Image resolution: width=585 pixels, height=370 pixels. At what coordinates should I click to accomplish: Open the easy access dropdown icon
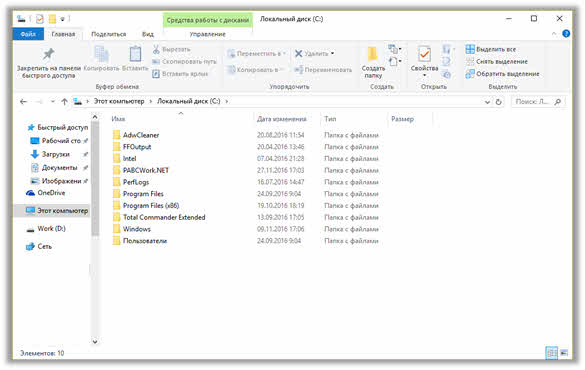point(395,61)
